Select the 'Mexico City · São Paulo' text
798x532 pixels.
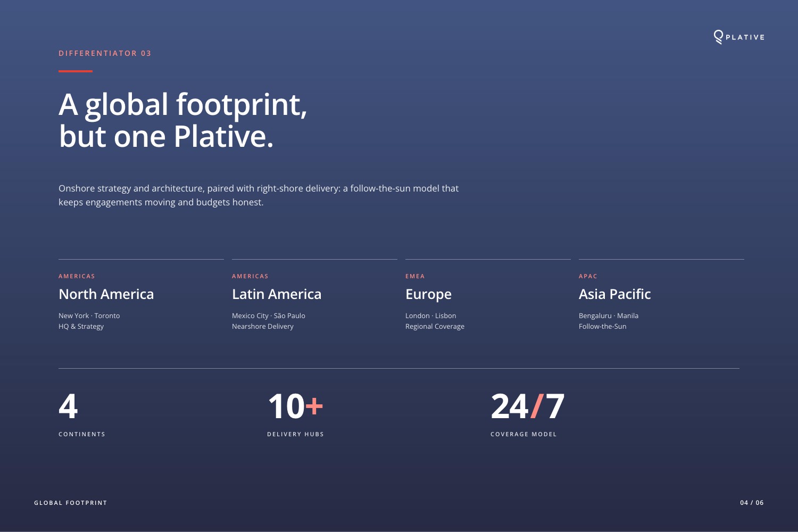click(269, 315)
